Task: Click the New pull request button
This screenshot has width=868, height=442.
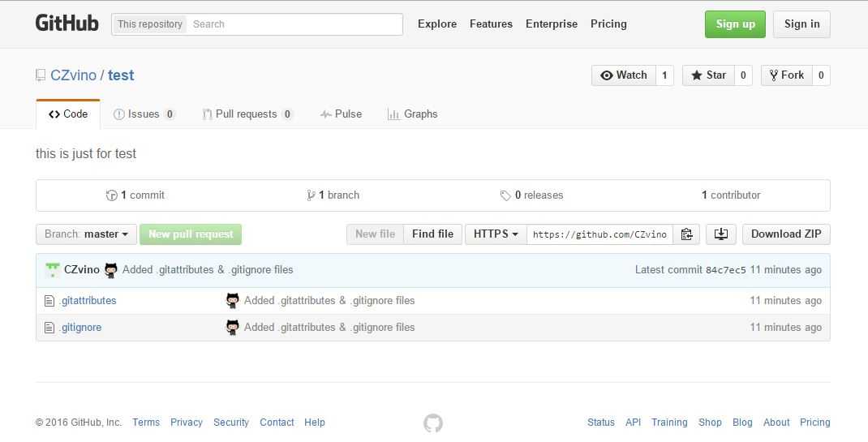Action: pos(191,234)
